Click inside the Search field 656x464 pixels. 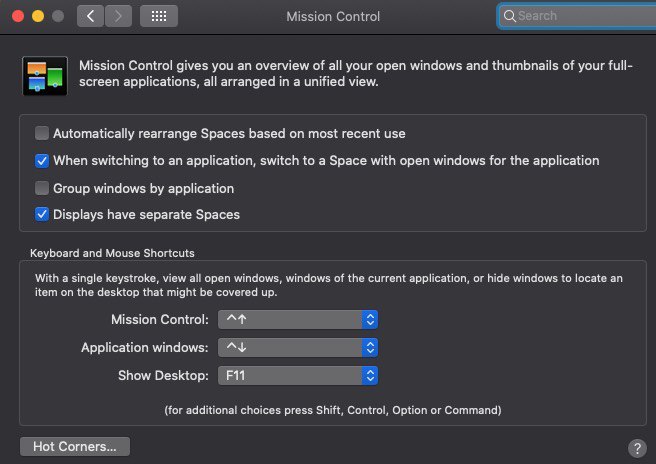577,16
